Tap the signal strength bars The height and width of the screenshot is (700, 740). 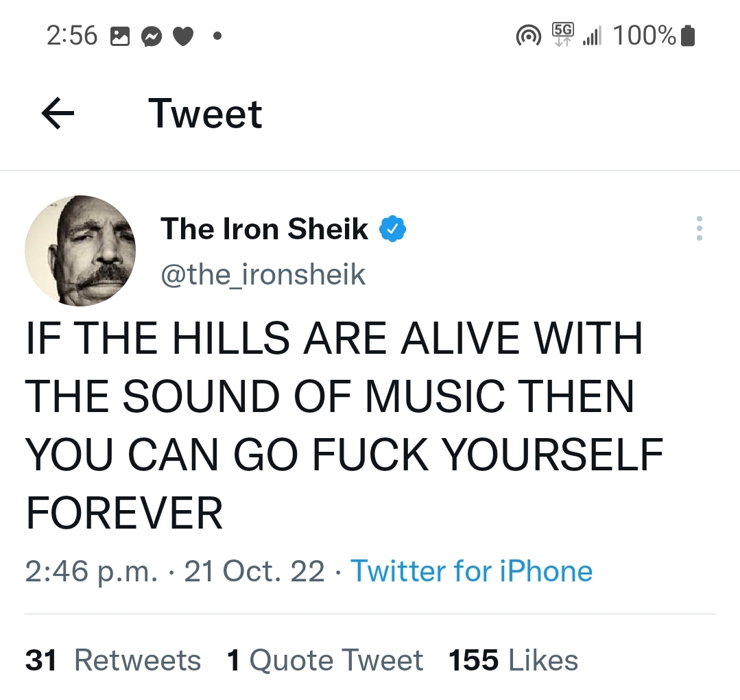pyautogui.click(x=591, y=36)
